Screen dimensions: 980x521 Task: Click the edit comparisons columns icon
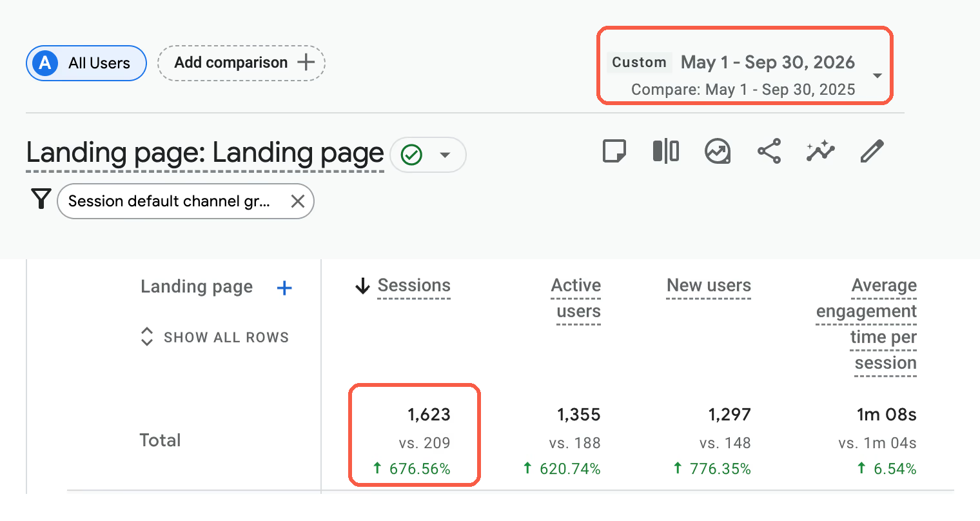click(x=666, y=152)
